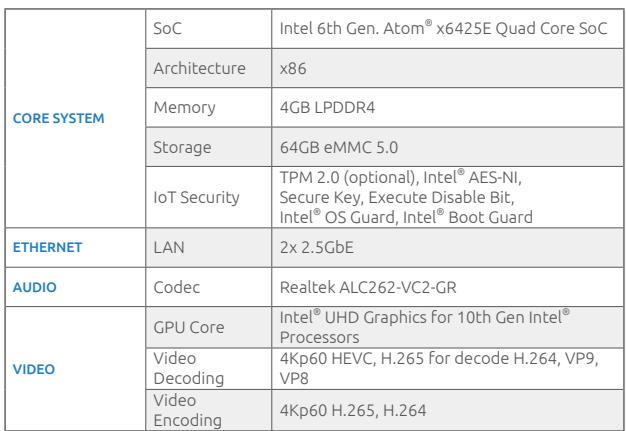Screen dimensions: 626x431
Task: Click the AUDIO category label
Action: click(34, 287)
